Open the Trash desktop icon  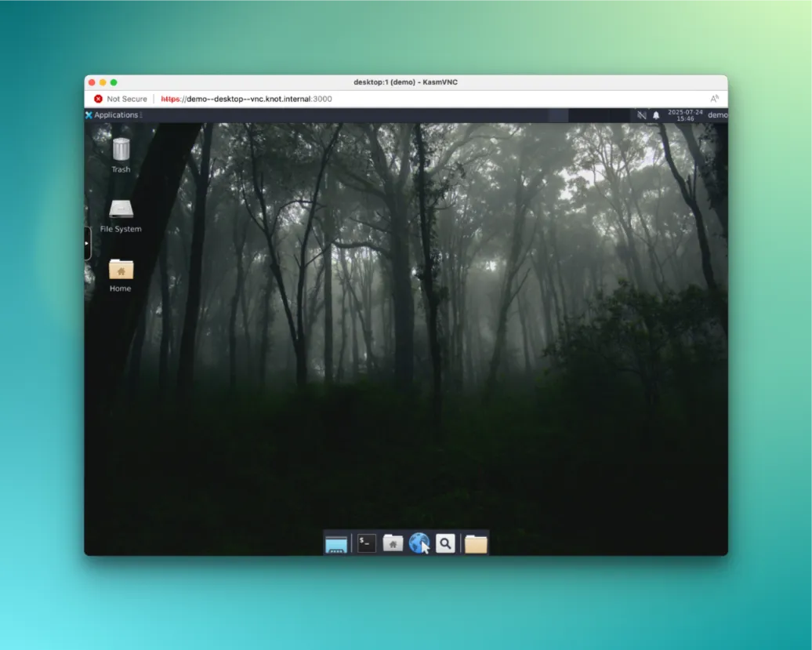pyautogui.click(x=121, y=155)
